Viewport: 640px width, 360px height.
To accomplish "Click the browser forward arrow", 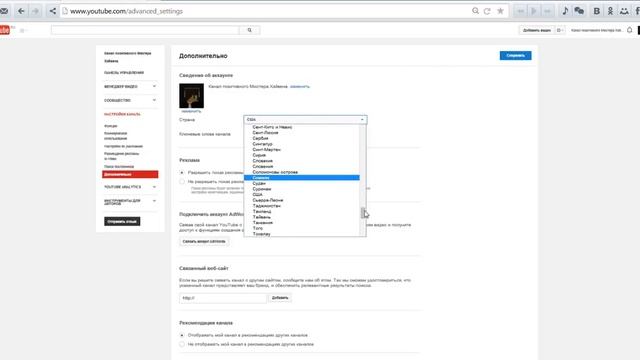I will click(x=36, y=11).
